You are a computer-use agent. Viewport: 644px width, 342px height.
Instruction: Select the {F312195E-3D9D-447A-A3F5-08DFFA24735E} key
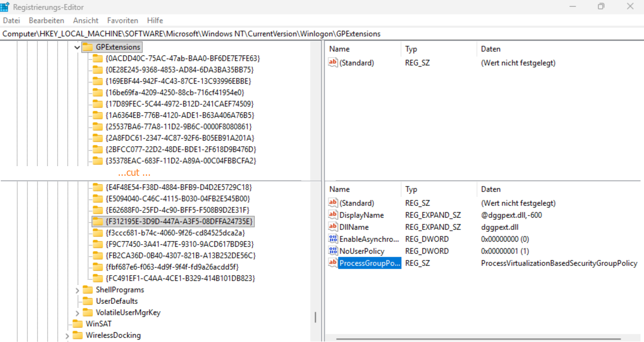[x=179, y=221]
